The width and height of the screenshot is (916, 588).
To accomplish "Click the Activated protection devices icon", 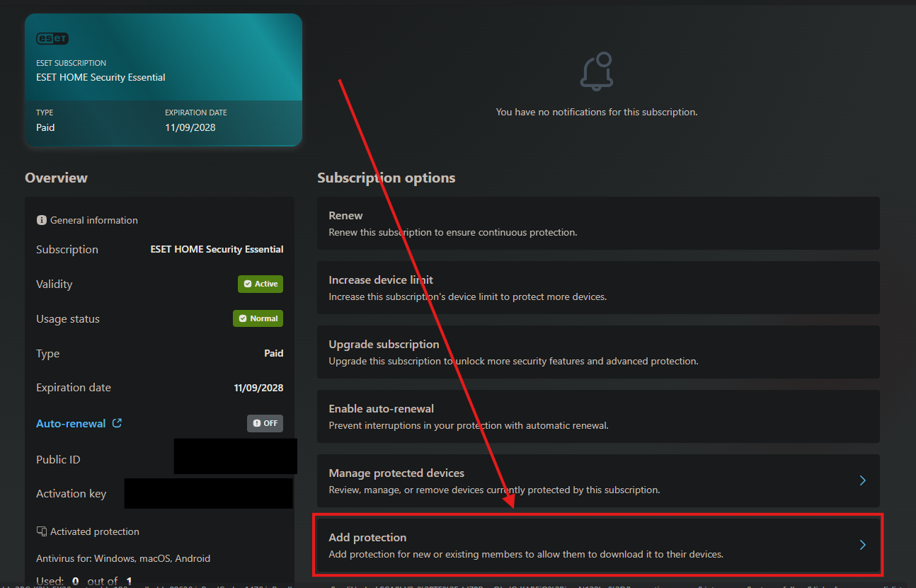I will tap(41, 531).
